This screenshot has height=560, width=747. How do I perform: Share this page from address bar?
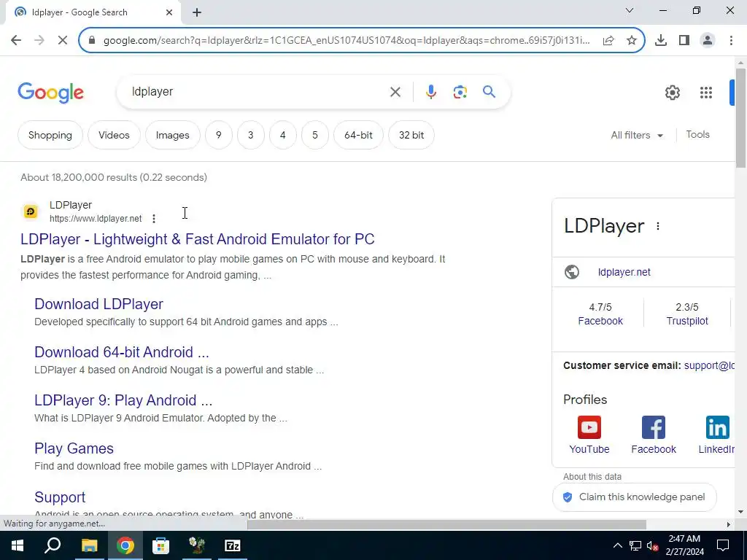608,41
